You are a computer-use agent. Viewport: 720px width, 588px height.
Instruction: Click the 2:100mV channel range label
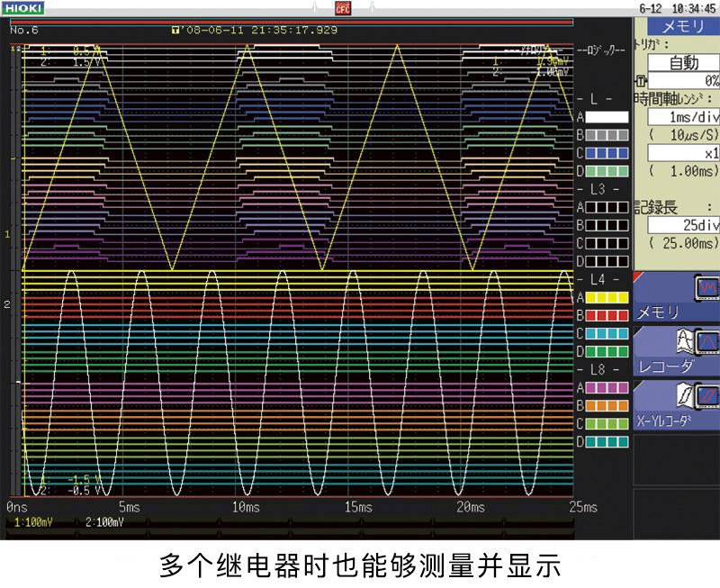click(x=104, y=522)
